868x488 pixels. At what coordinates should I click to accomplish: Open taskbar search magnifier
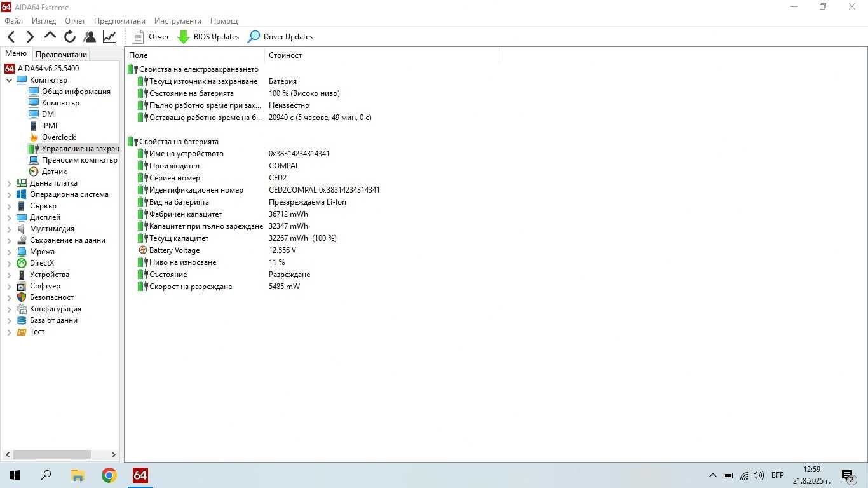[46, 475]
